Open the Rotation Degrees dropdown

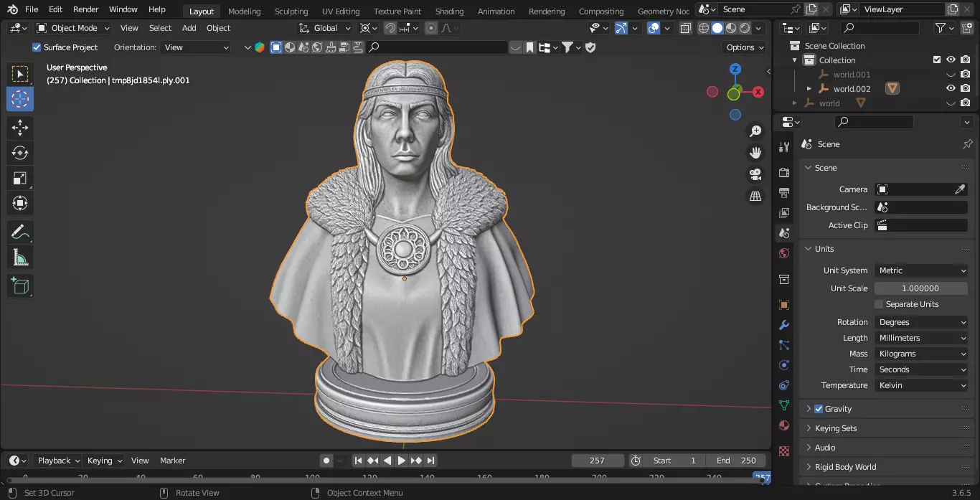pyautogui.click(x=922, y=322)
